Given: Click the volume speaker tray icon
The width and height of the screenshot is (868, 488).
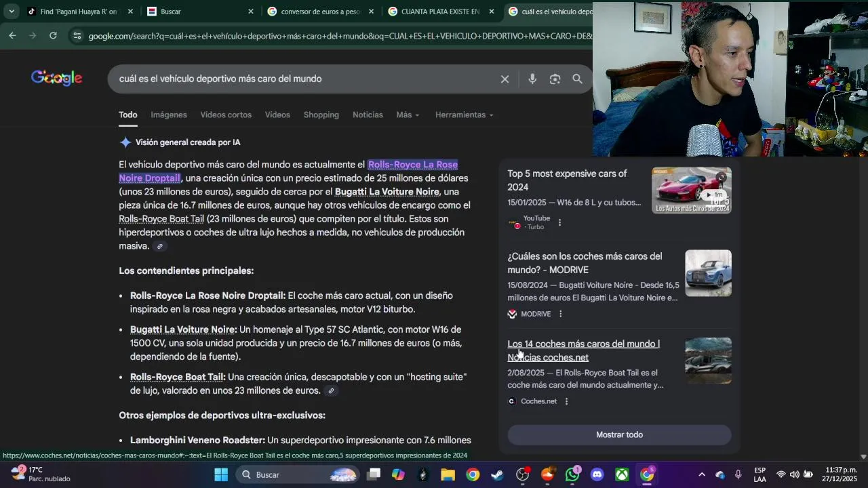Looking at the screenshot, I should pos(794,474).
